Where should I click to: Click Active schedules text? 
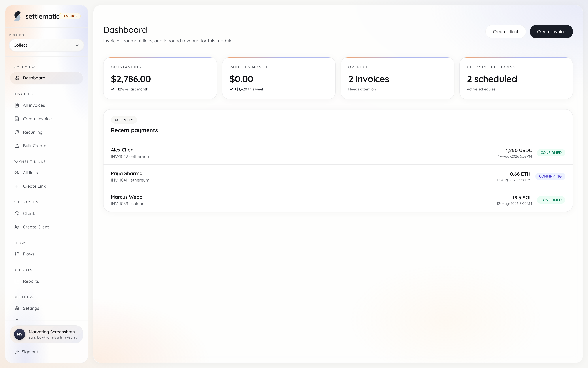tap(481, 89)
